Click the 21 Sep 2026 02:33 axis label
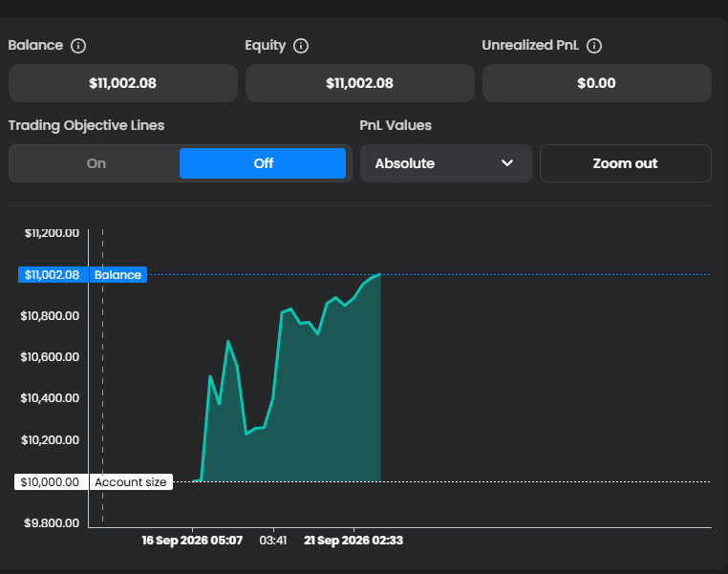 pos(353,541)
